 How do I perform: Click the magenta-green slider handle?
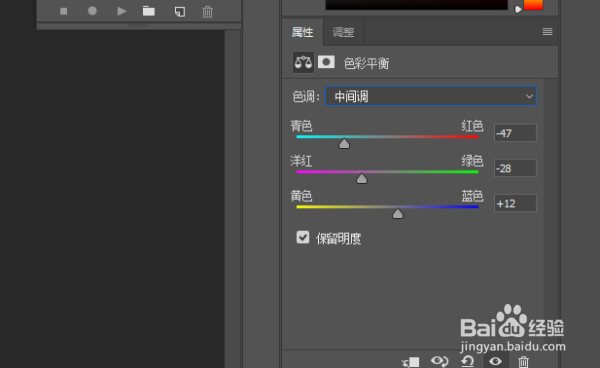tap(362, 179)
